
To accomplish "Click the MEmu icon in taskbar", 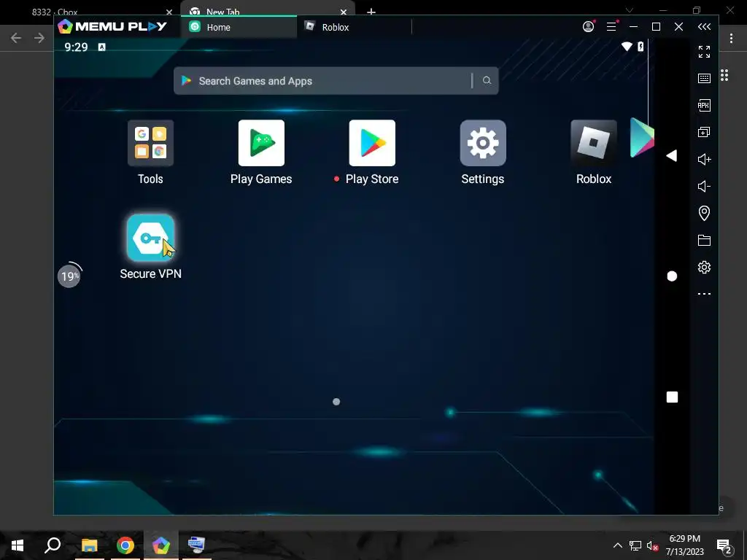I will (161, 545).
